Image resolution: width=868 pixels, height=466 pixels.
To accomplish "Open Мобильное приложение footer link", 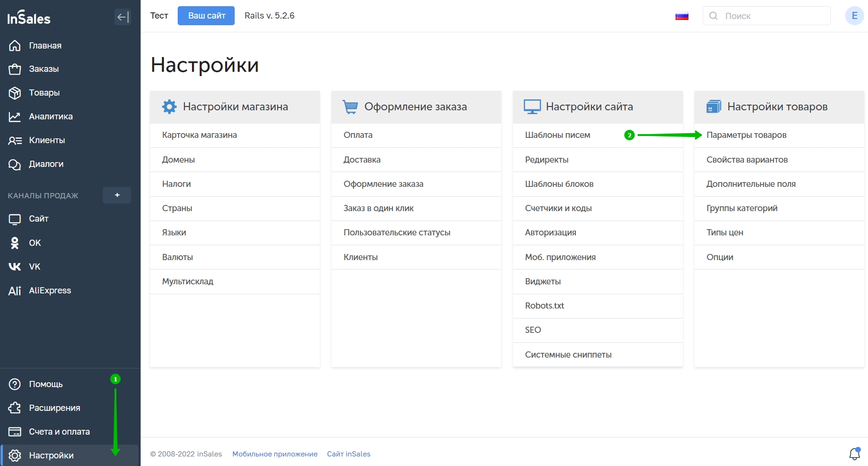I will click(275, 454).
